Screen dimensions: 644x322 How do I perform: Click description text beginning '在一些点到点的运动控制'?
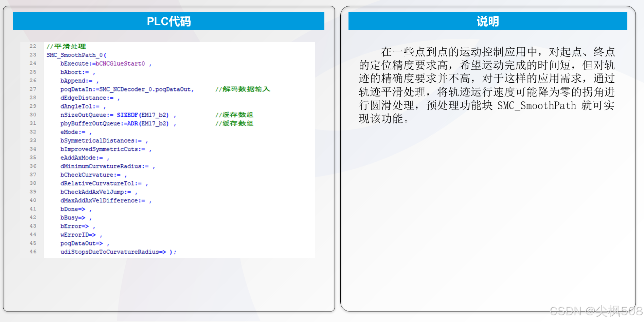click(x=487, y=85)
